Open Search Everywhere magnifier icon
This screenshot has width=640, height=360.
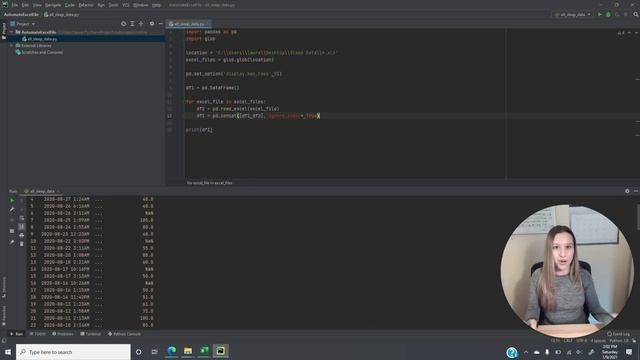636,14
